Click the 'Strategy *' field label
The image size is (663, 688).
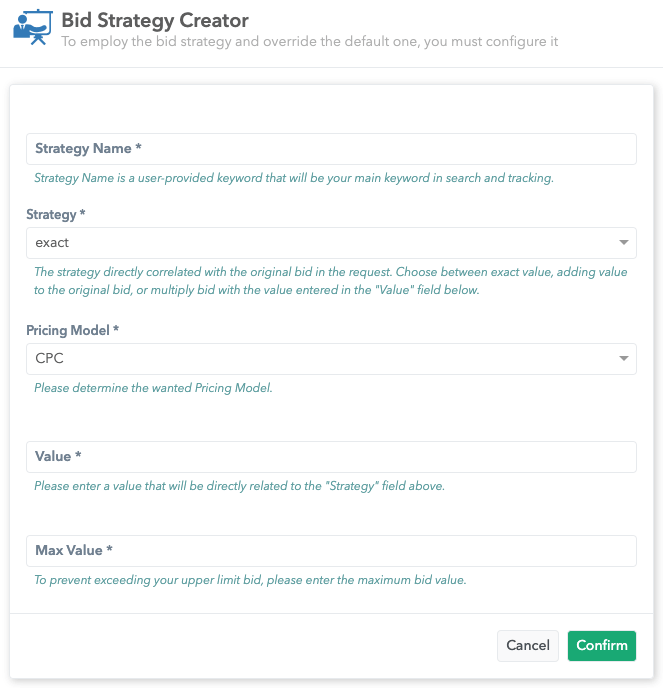tap(55, 215)
